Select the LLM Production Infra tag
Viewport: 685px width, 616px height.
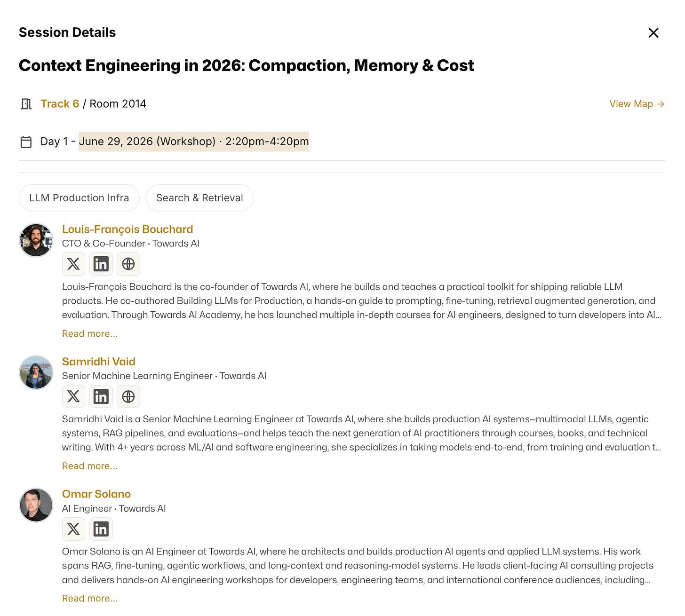point(79,198)
